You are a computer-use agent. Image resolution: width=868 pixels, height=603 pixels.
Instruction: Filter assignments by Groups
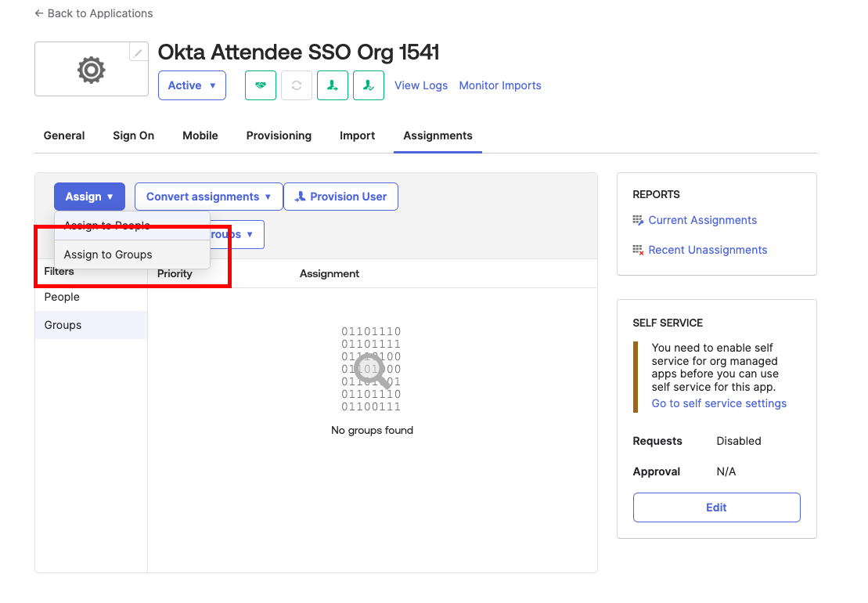pos(92,325)
